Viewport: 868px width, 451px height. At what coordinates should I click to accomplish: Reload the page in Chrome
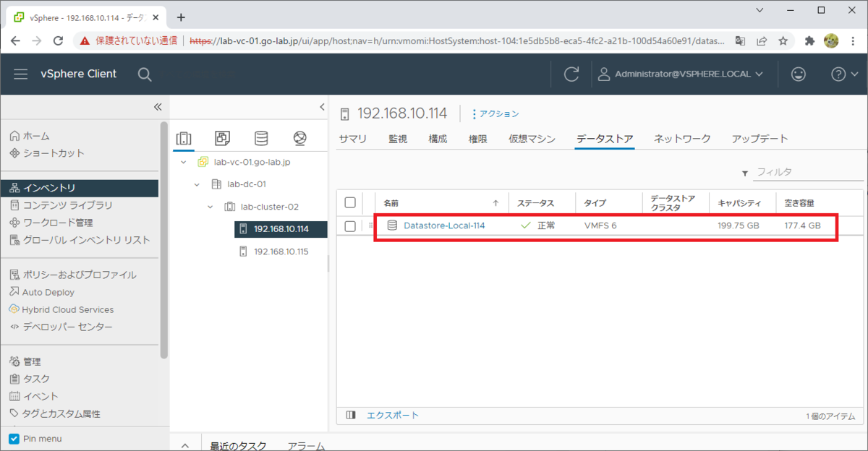[58, 41]
